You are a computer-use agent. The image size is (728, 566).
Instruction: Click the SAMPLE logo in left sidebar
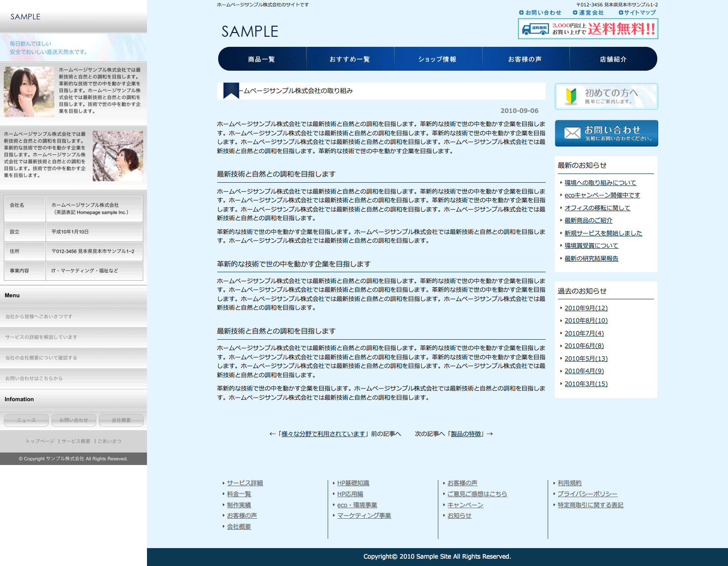pos(26,17)
